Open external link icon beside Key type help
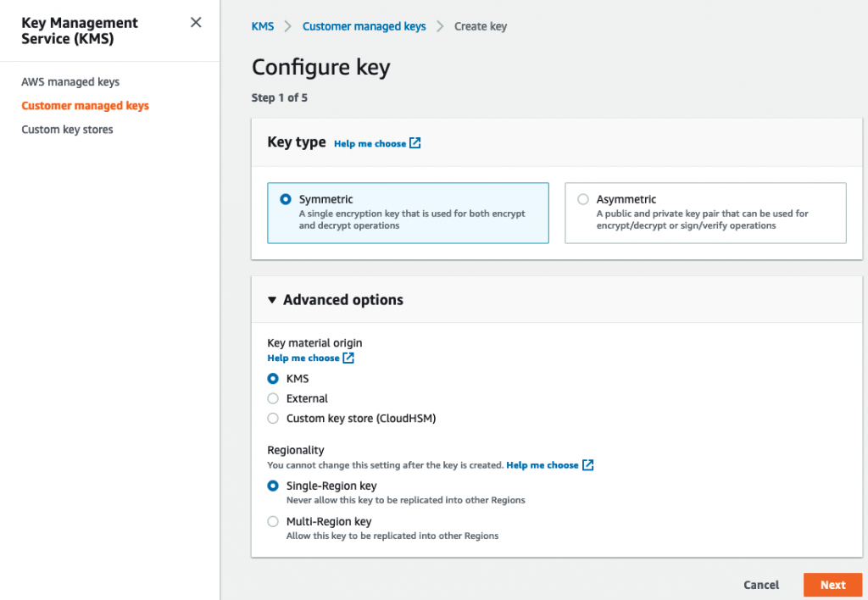Screen dimensions: 868x600 click(415, 143)
